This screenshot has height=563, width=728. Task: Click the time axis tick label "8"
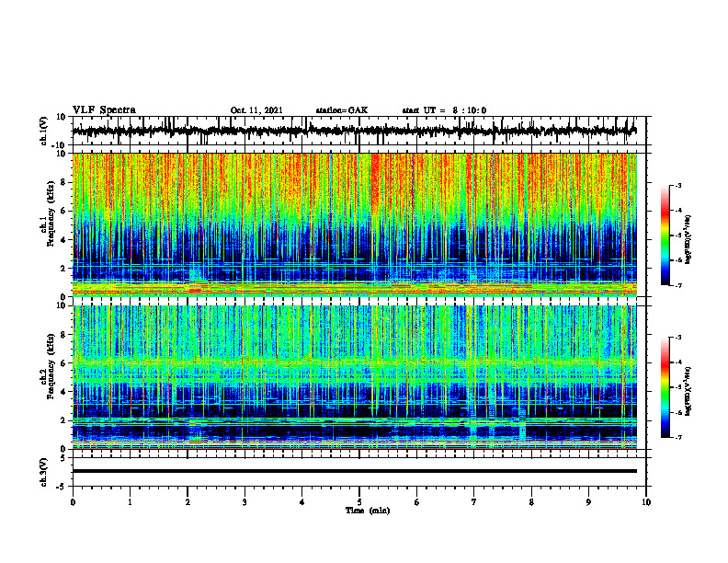(x=531, y=502)
